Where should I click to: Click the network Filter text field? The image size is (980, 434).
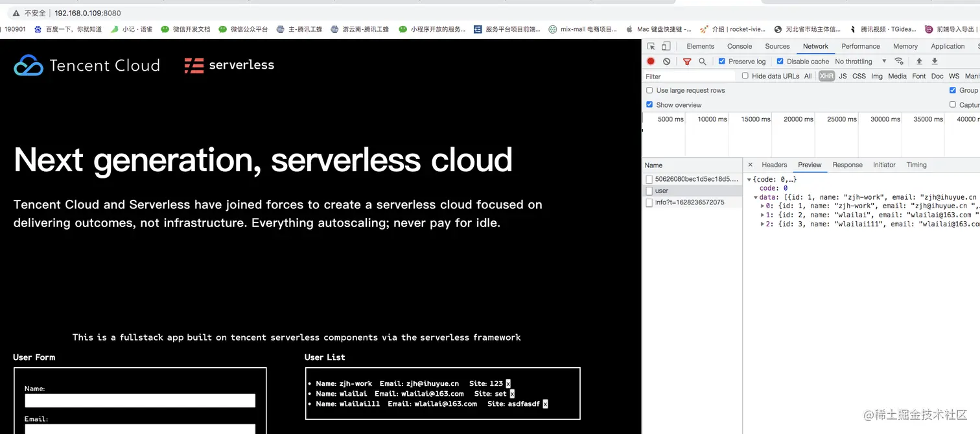point(690,76)
